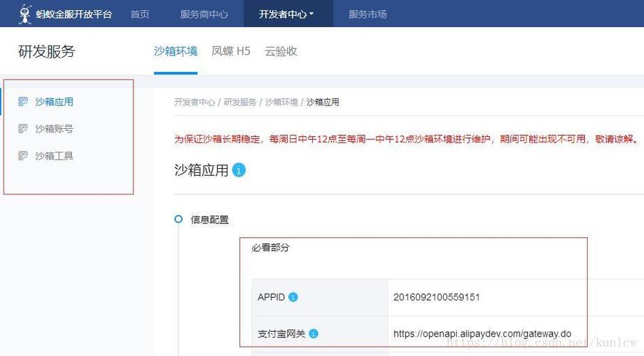This screenshot has width=644, height=356.
Task: Select the APPID value 2016092100559151
Action: point(437,297)
